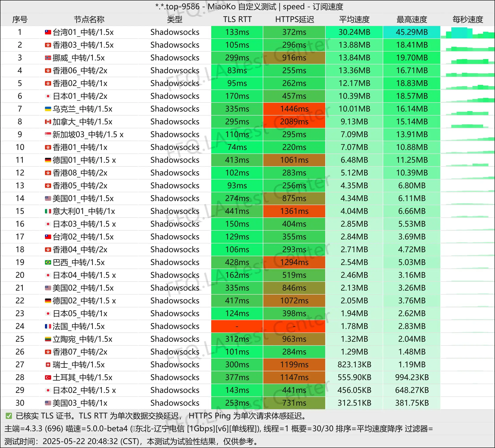Click sequence number 20
This screenshot has height=448, width=495.
20,275
